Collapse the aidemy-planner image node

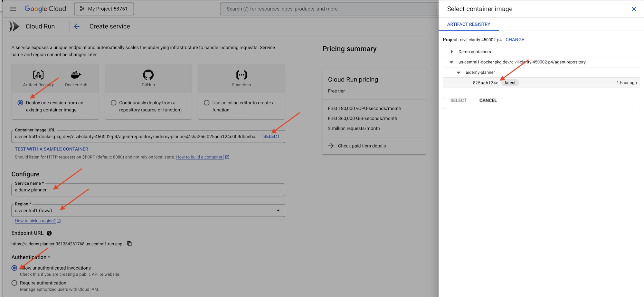click(459, 72)
